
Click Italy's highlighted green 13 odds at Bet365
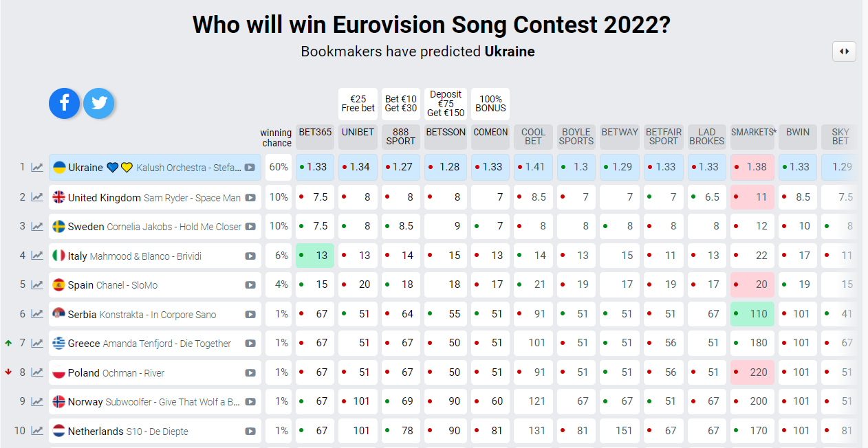[x=315, y=256]
